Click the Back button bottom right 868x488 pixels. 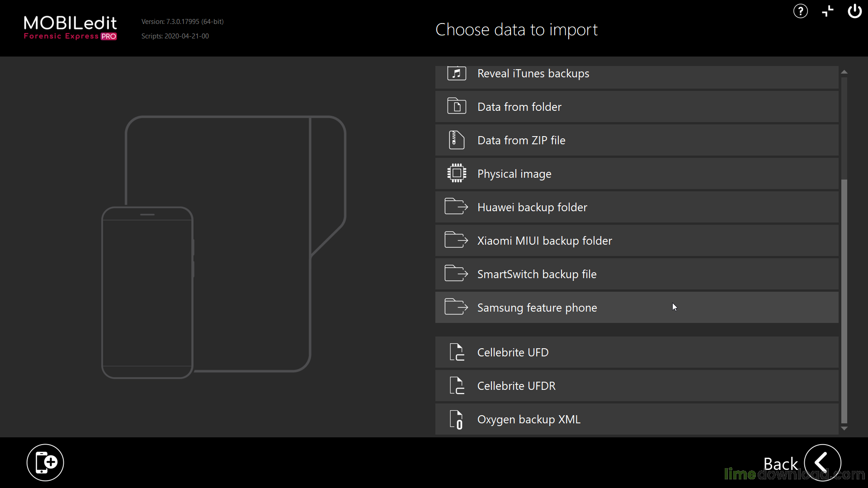821,462
